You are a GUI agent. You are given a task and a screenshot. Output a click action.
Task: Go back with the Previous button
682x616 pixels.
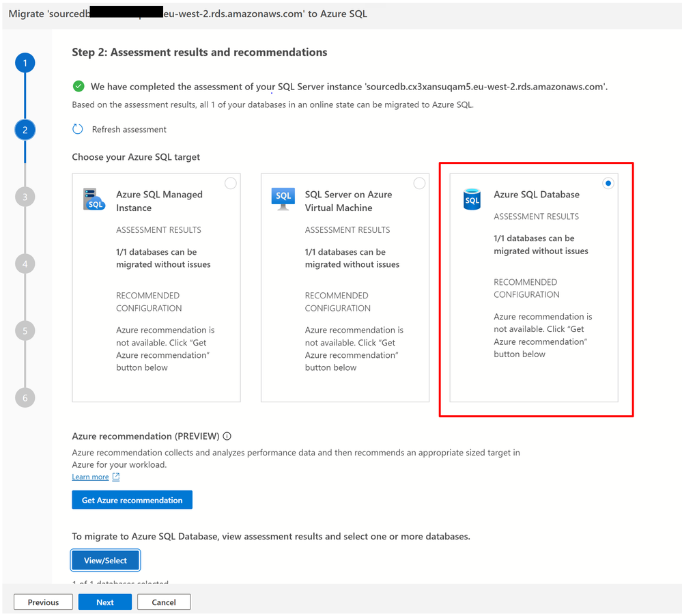(43, 602)
